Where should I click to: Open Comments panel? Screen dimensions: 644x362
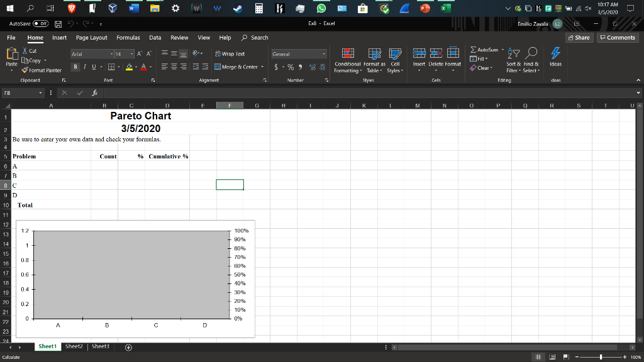617,37
